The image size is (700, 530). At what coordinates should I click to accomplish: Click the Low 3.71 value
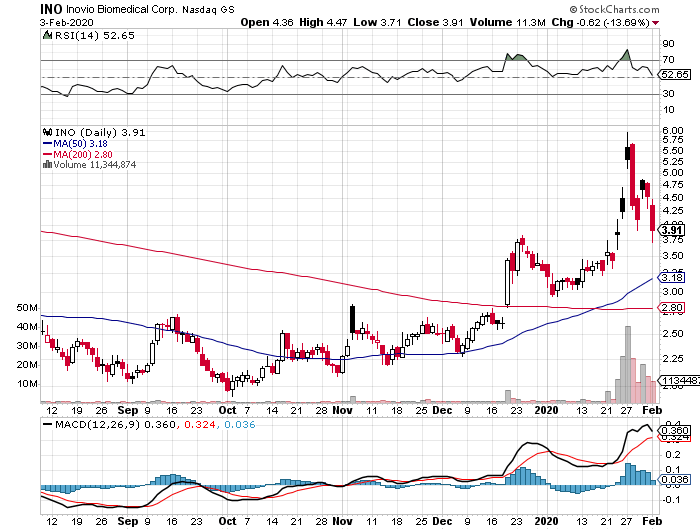[377, 22]
